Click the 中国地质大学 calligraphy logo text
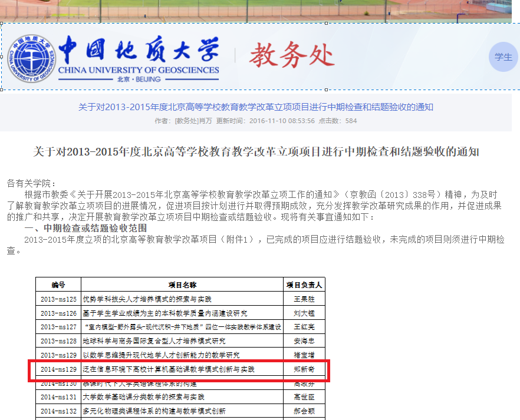Image resolution: width=520 pixels, height=420 pixels. (139, 51)
